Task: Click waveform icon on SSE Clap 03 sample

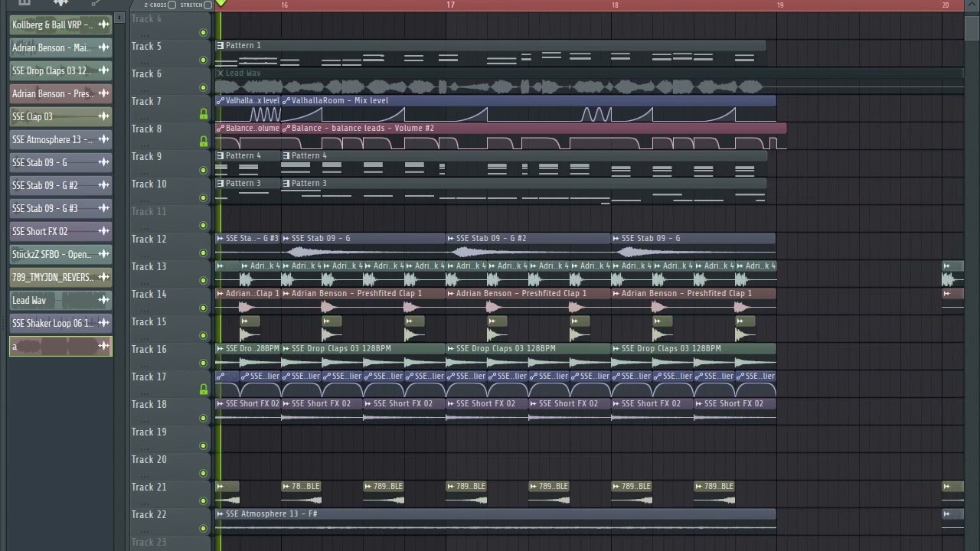Action: click(x=103, y=116)
